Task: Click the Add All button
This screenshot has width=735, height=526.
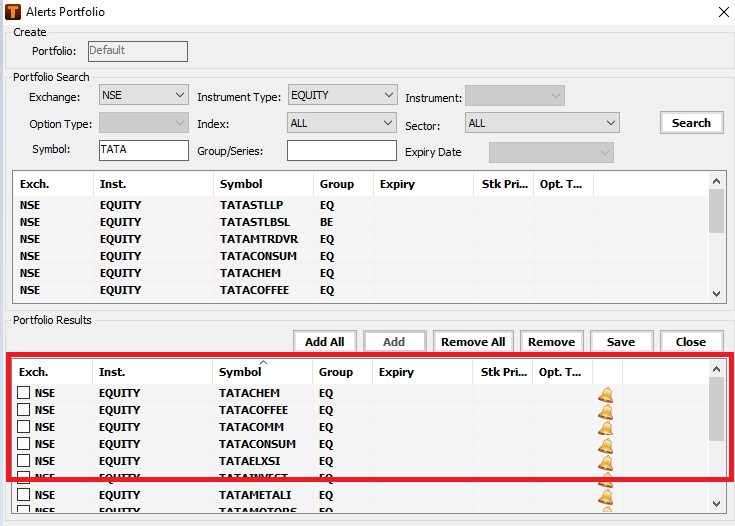Action: tap(325, 342)
